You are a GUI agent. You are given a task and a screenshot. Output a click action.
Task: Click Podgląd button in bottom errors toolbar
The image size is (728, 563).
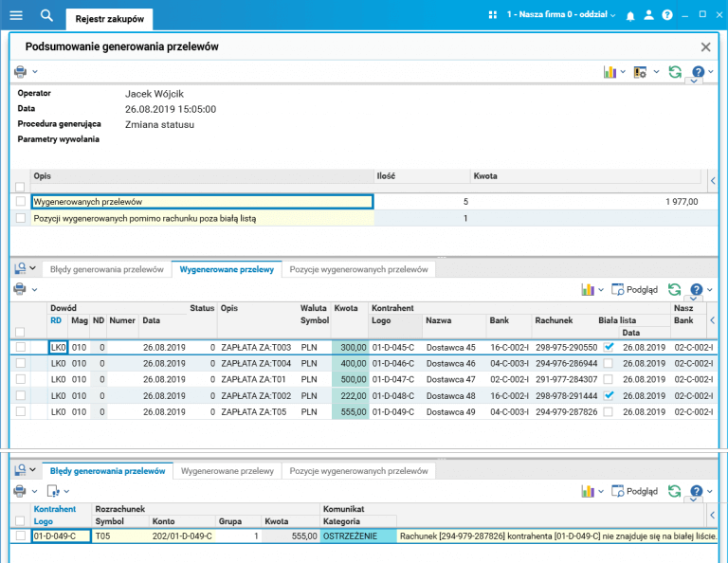tap(634, 491)
